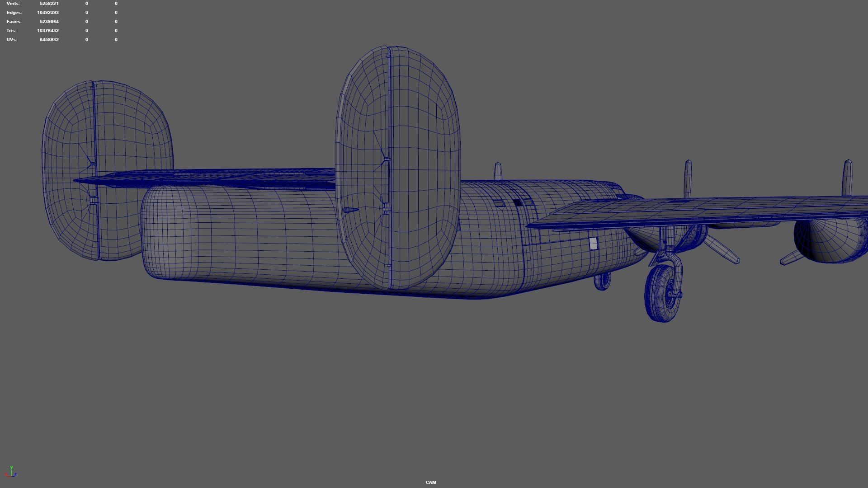
Task: Click the CAM camera name label
Action: pyautogui.click(x=431, y=483)
